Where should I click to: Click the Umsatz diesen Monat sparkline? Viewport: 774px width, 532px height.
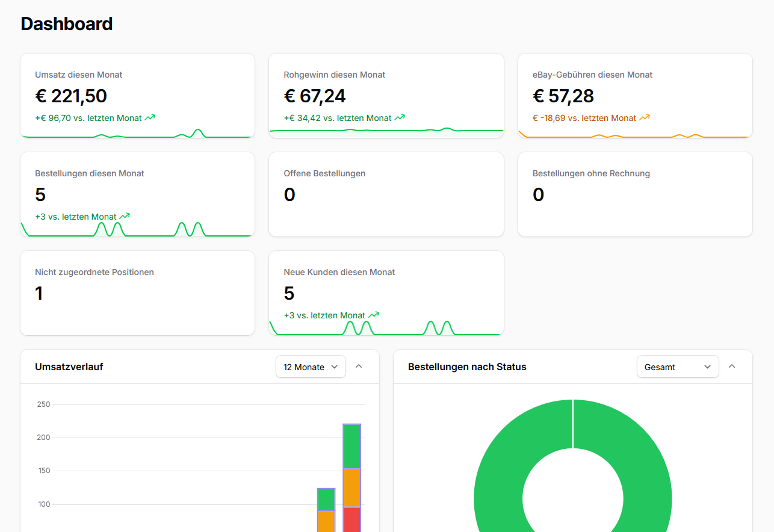(137, 134)
